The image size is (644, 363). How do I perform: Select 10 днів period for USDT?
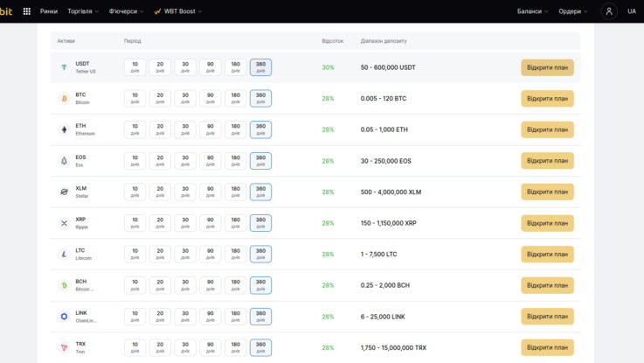[135, 67]
